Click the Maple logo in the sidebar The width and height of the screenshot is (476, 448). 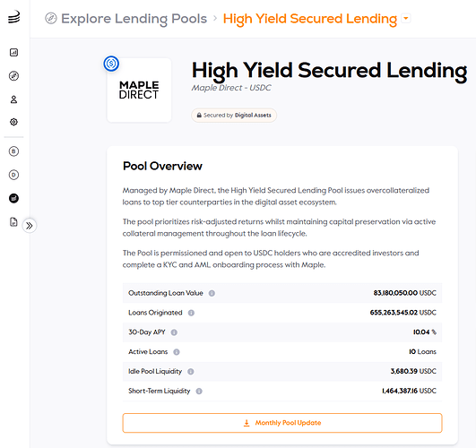[x=14, y=17]
